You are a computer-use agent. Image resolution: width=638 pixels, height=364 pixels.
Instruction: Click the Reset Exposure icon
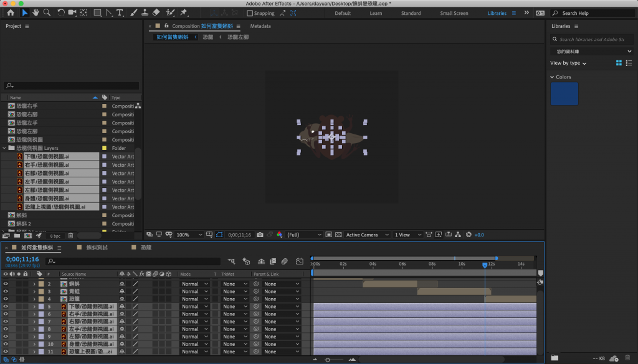point(469,235)
